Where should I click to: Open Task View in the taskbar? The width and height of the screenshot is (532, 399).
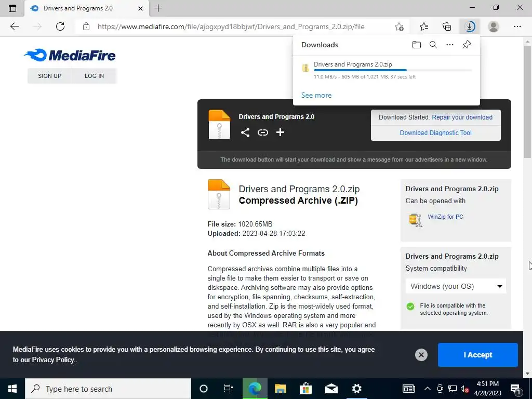(x=229, y=389)
